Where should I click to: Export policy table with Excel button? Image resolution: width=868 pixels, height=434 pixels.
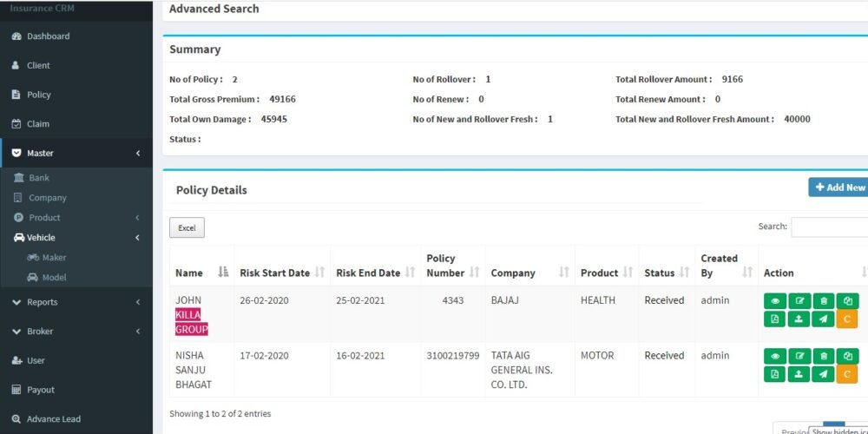(187, 227)
